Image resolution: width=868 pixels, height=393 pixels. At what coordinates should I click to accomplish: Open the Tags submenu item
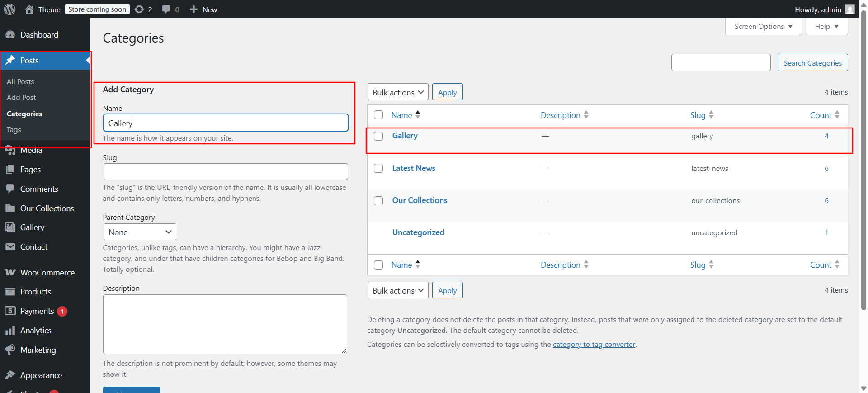tap(14, 130)
